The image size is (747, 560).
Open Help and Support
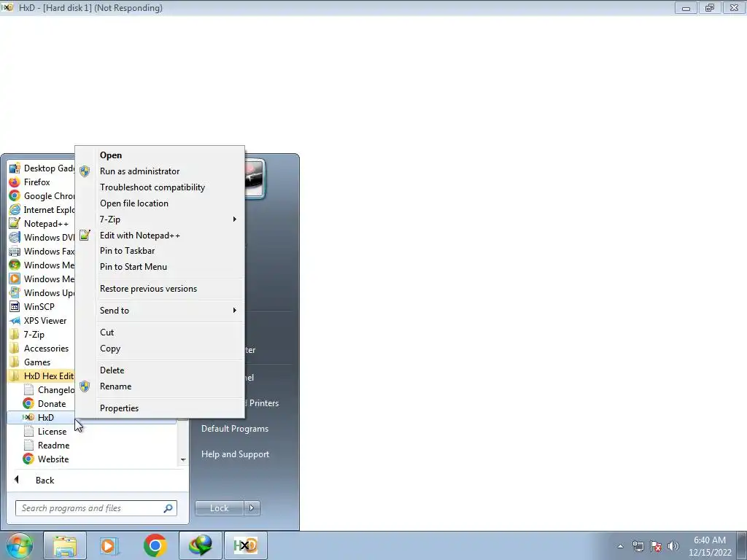click(x=235, y=454)
